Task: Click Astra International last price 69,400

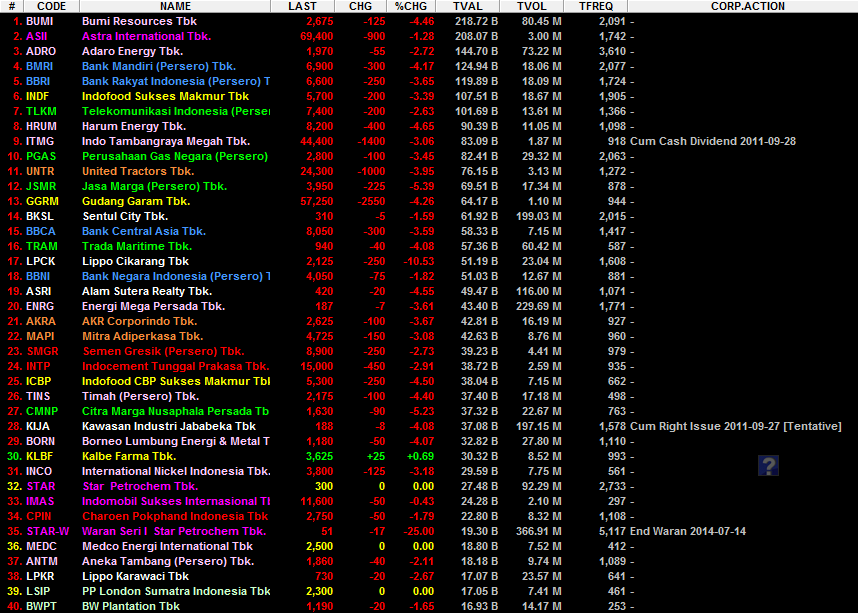Action: (x=317, y=36)
